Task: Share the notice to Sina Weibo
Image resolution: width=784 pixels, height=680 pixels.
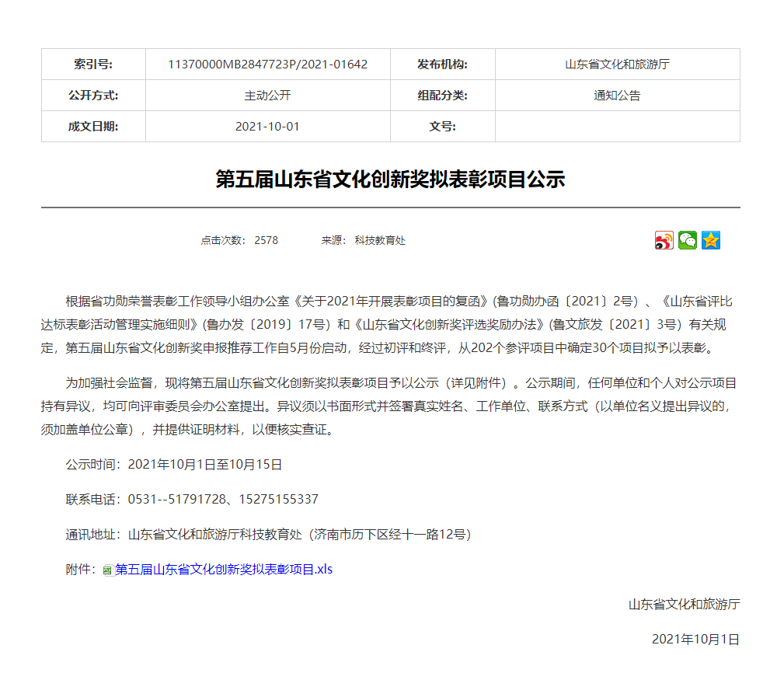Action: pos(664,241)
